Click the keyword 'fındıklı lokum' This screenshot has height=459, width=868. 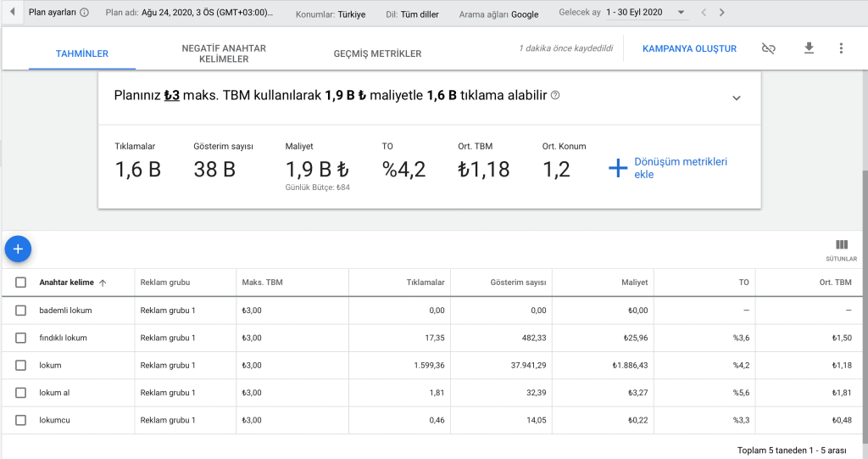point(63,338)
